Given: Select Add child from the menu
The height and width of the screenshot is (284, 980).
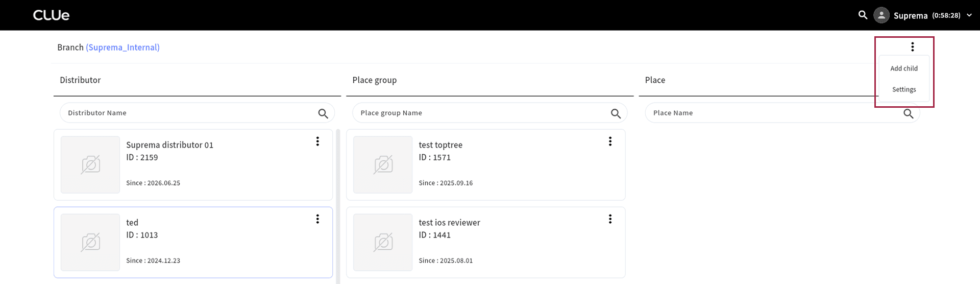Looking at the screenshot, I should 904,68.
